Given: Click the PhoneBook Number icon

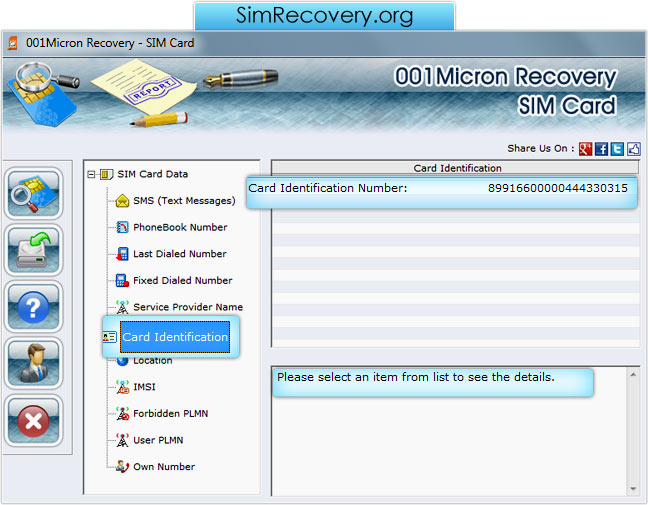Looking at the screenshot, I should click(122, 227).
